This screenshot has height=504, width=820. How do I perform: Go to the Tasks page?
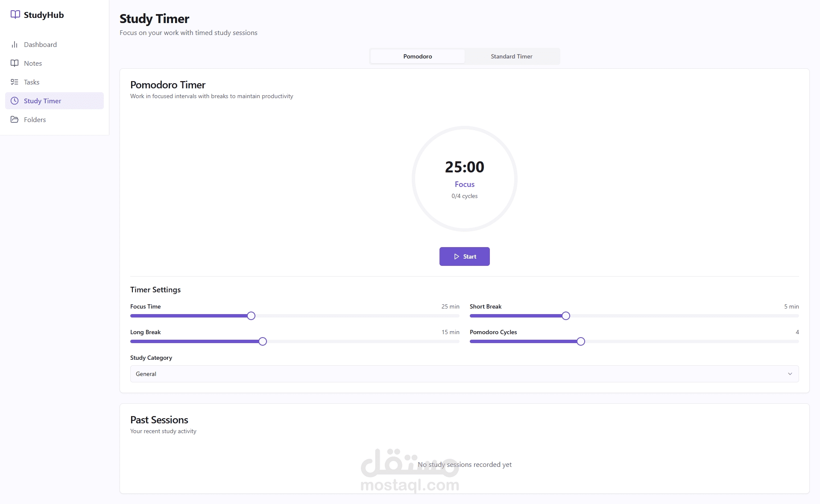[32, 82]
